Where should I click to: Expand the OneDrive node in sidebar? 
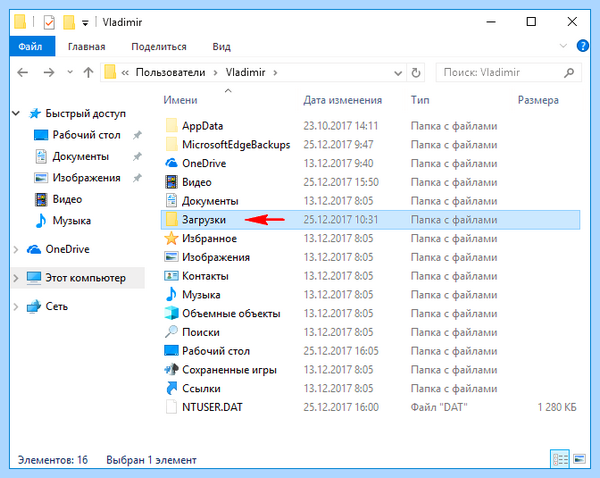[x=16, y=250]
